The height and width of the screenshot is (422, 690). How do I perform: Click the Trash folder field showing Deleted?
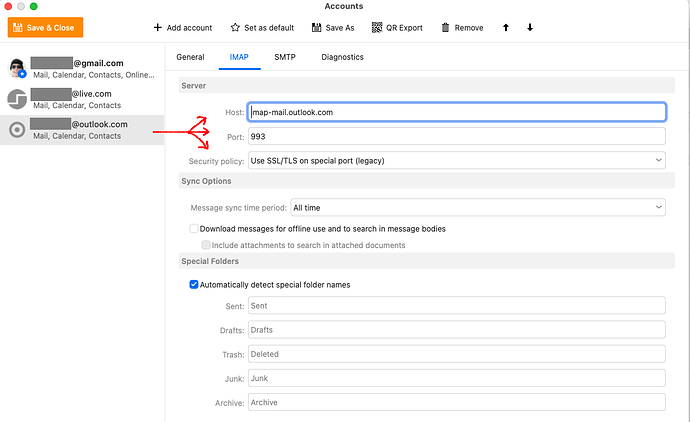point(457,354)
